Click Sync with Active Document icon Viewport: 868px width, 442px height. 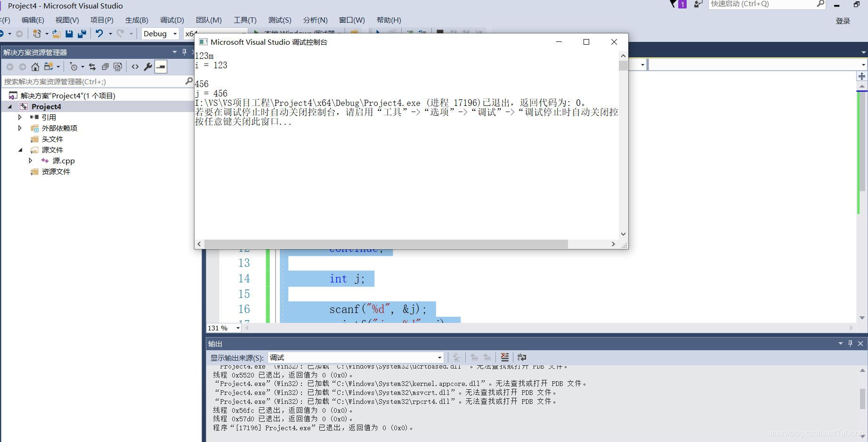point(92,67)
